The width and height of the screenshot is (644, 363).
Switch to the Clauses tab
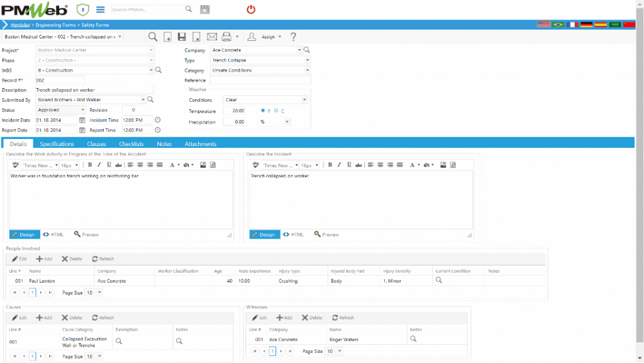[x=96, y=143]
